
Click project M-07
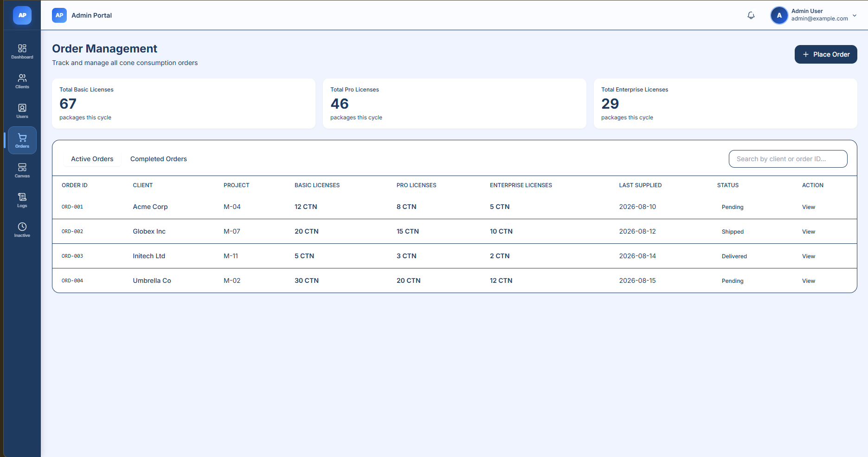pyautogui.click(x=232, y=231)
